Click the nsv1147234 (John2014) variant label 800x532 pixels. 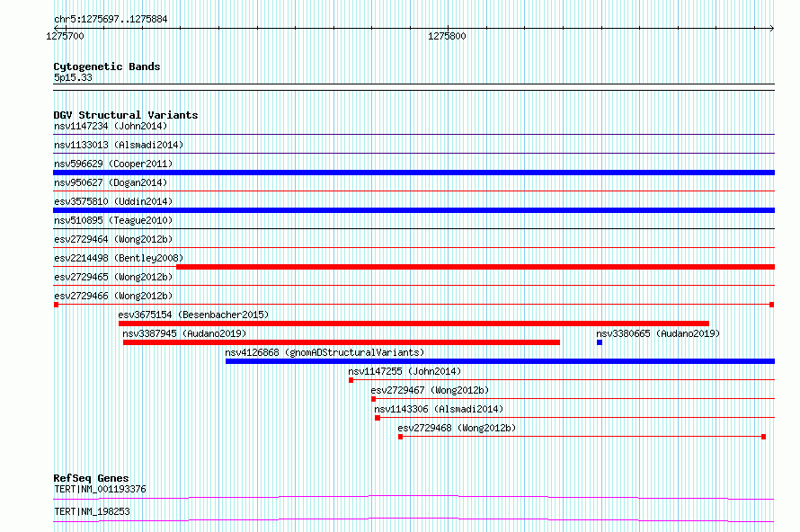coord(111,126)
